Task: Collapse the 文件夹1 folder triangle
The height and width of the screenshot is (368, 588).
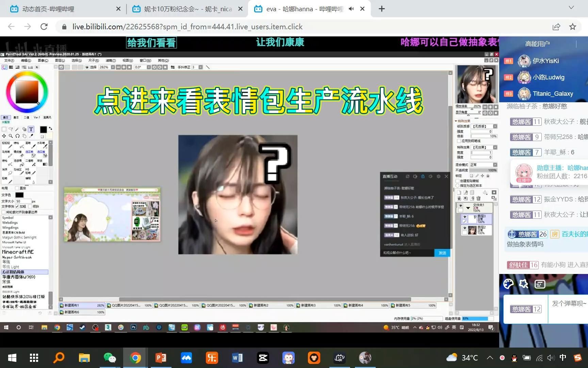Action: pos(468,208)
